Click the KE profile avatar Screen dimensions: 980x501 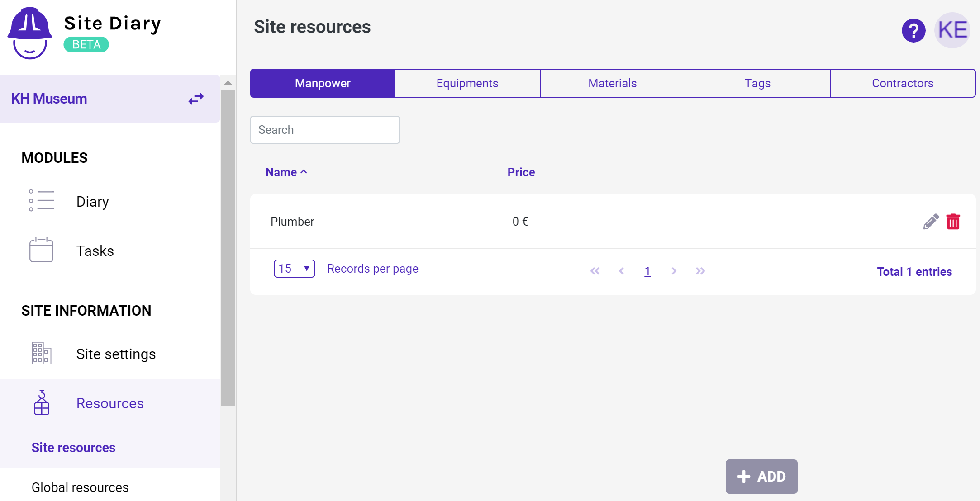pos(952,30)
